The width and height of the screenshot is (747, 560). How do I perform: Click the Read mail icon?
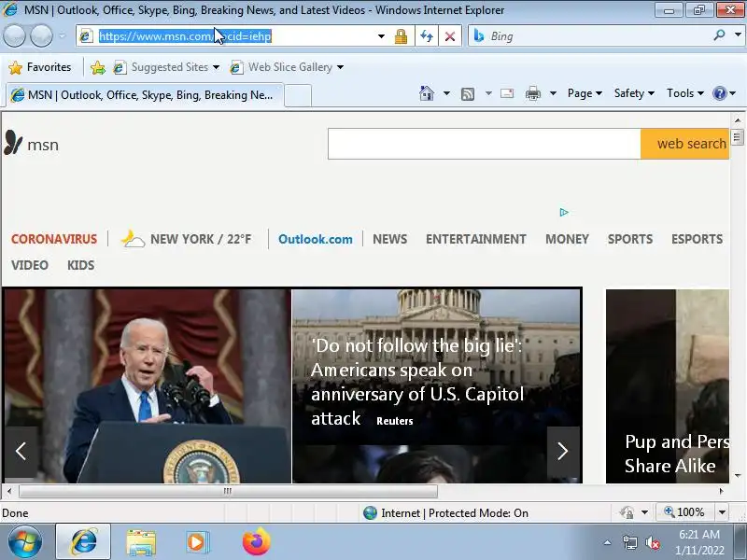coord(507,93)
